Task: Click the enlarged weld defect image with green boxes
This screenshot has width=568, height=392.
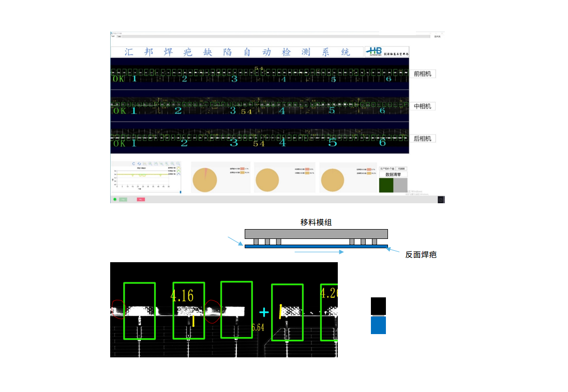Action: pyautogui.click(x=224, y=310)
